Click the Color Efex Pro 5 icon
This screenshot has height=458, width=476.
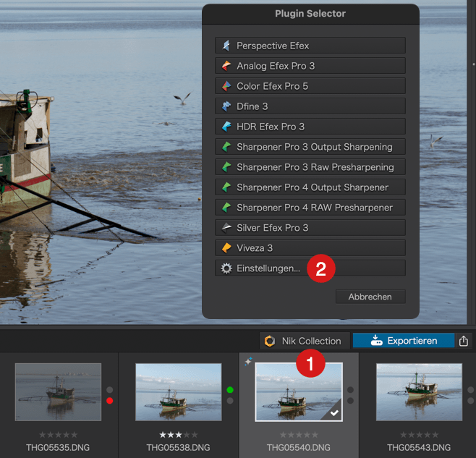pyautogui.click(x=226, y=86)
